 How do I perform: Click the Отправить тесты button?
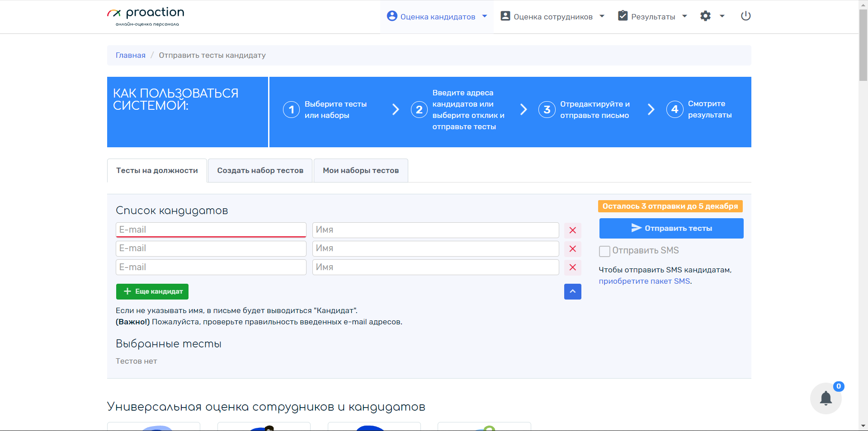[671, 228]
